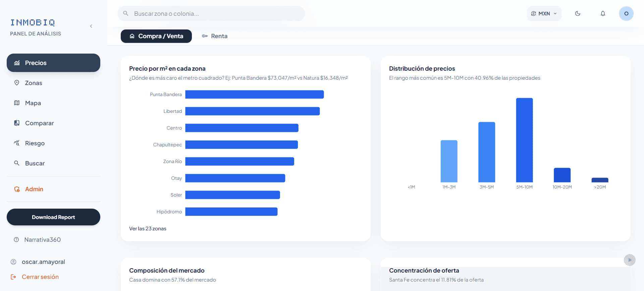The image size is (644, 291).
Task: Click the user avatar in the top bar
Action: pyautogui.click(x=626, y=13)
